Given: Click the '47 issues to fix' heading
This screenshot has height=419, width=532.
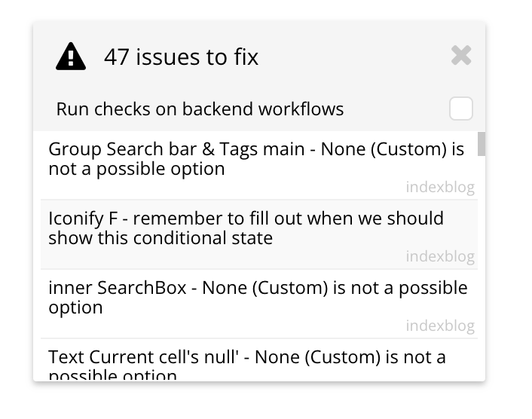Looking at the screenshot, I should pos(181,57).
